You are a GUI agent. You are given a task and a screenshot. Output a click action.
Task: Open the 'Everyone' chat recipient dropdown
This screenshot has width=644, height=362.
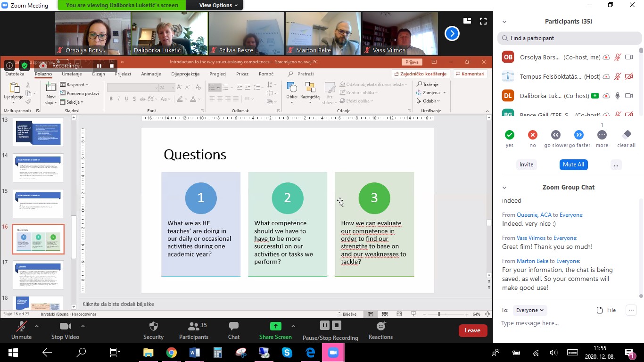tap(529, 310)
